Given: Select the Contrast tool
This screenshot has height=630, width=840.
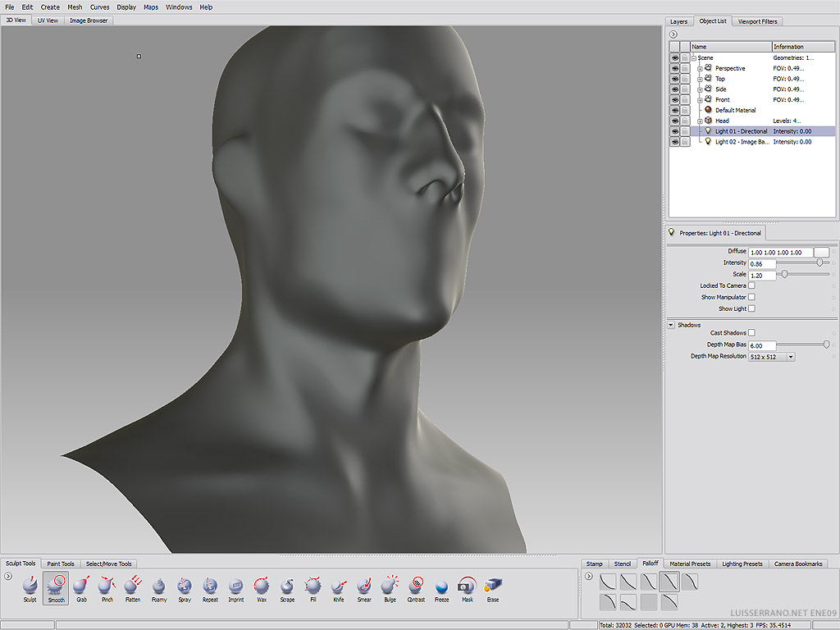Looking at the screenshot, I should click(416, 588).
